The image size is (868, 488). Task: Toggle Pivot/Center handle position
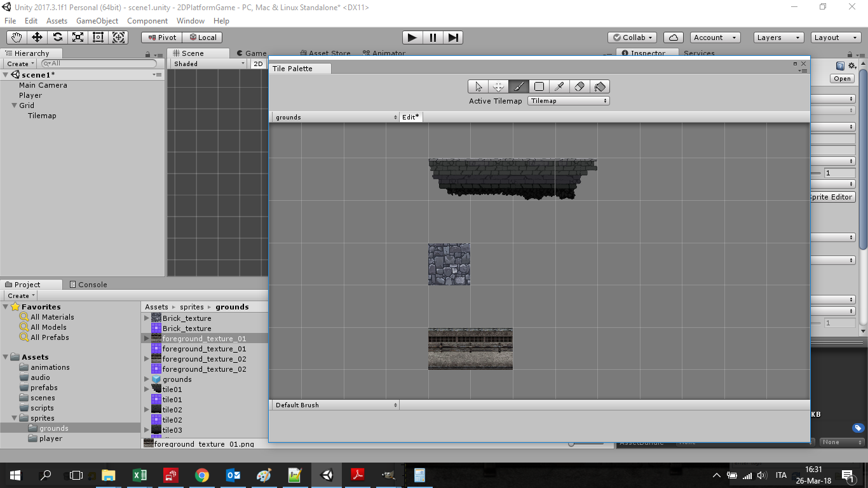coord(161,37)
